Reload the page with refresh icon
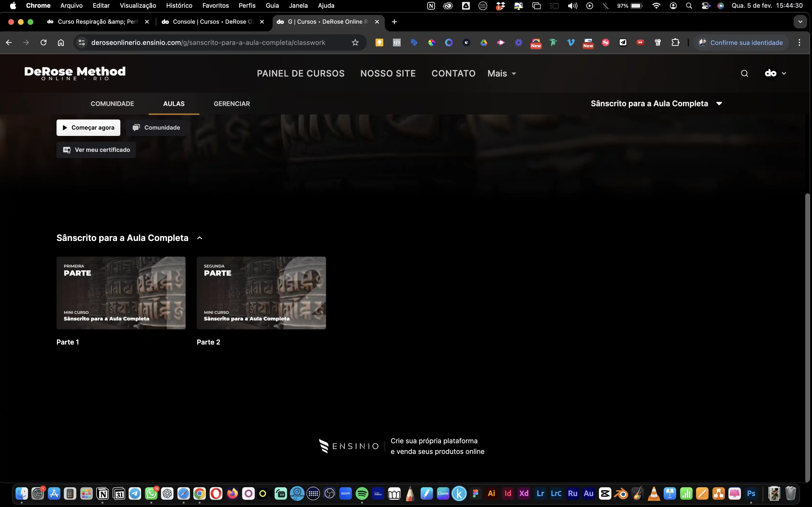The height and width of the screenshot is (507, 812). point(43,42)
